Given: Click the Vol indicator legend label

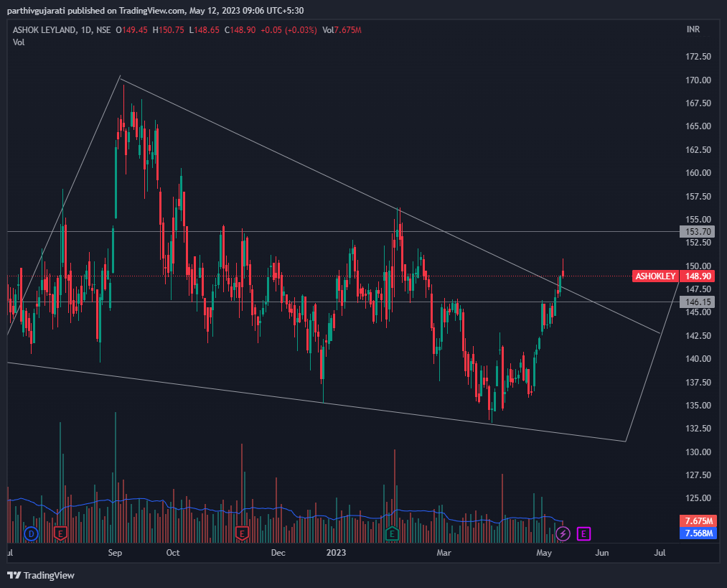Looking at the screenshot, I should tap(19, 42).
